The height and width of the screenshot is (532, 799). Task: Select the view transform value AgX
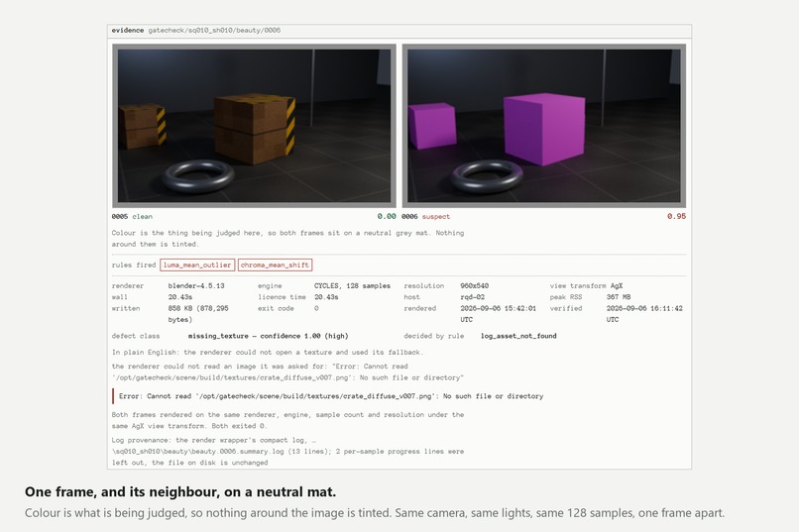click(617, 285)
